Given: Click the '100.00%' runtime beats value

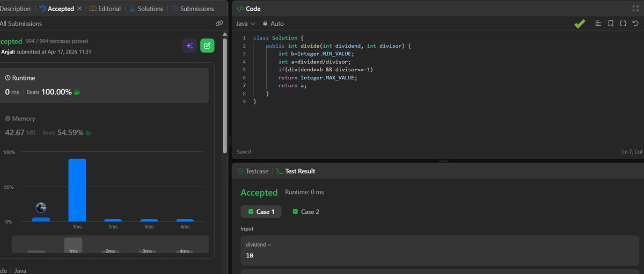Looking at the screenshot, I should 57,92.
